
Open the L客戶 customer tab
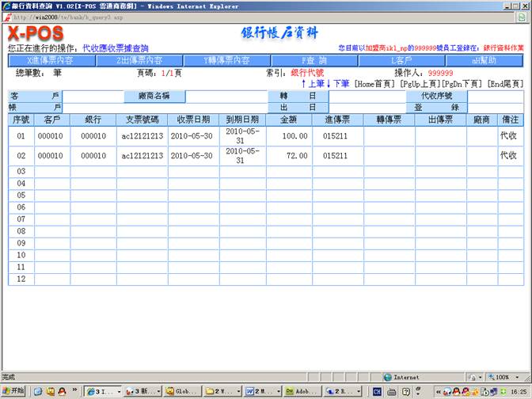(x=401, y=60)
